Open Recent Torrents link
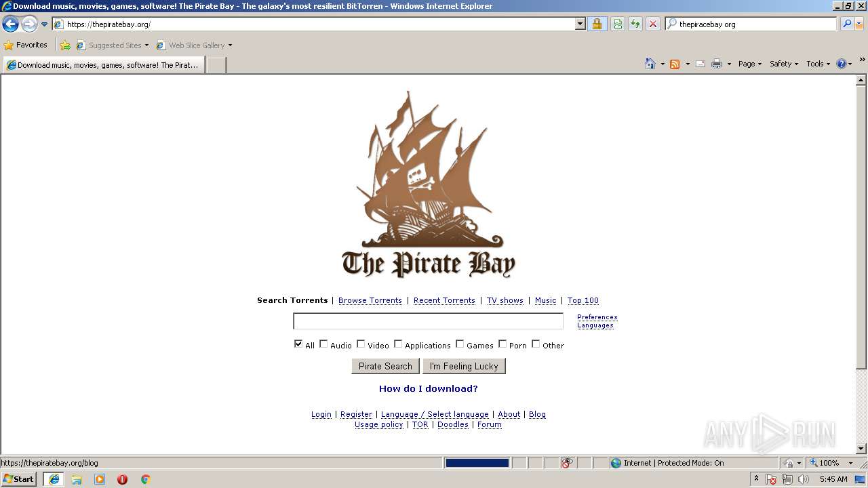Image resolution: width=868 pixels, height=488 pixels. tap(444, 300)
